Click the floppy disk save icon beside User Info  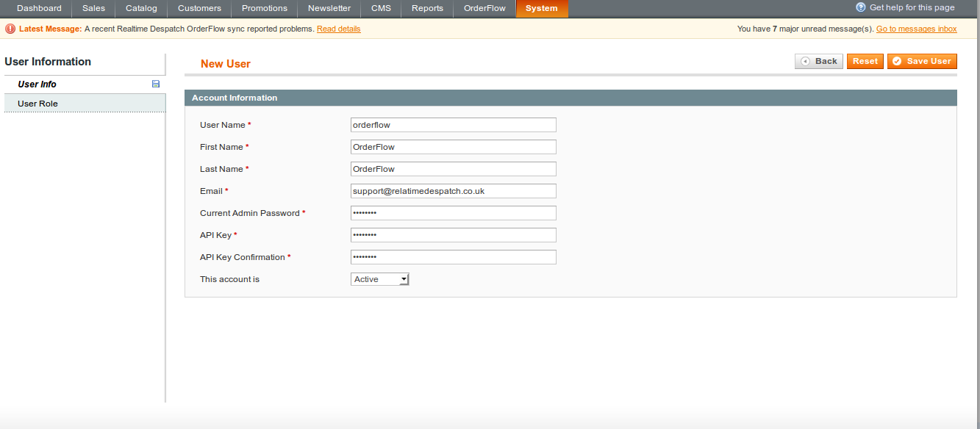(x=155, y=84)
